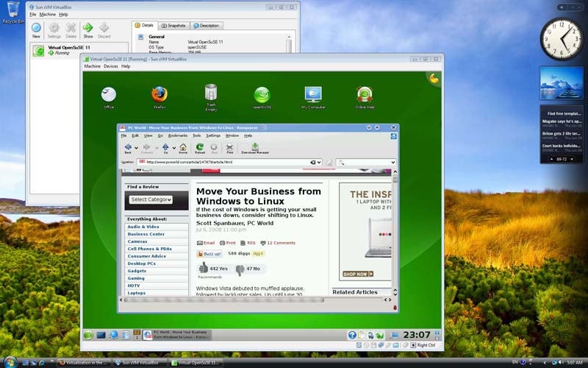Click the New VM icon in VirtualBox
The height and width of the screenshot is (368, 588).
(36, 28)
